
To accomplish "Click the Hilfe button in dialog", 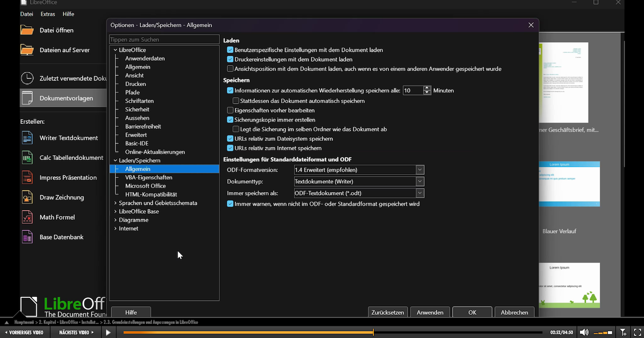I will [131, 312].
